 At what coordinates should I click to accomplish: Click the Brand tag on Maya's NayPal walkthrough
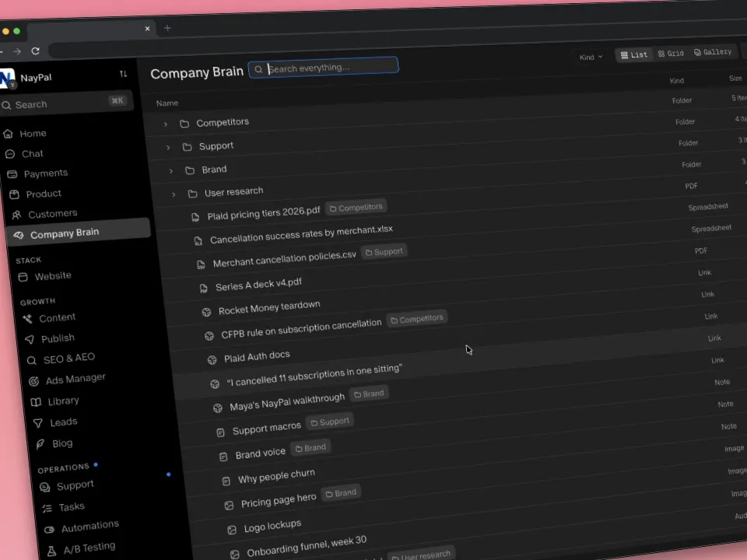[x=369, y=394]
